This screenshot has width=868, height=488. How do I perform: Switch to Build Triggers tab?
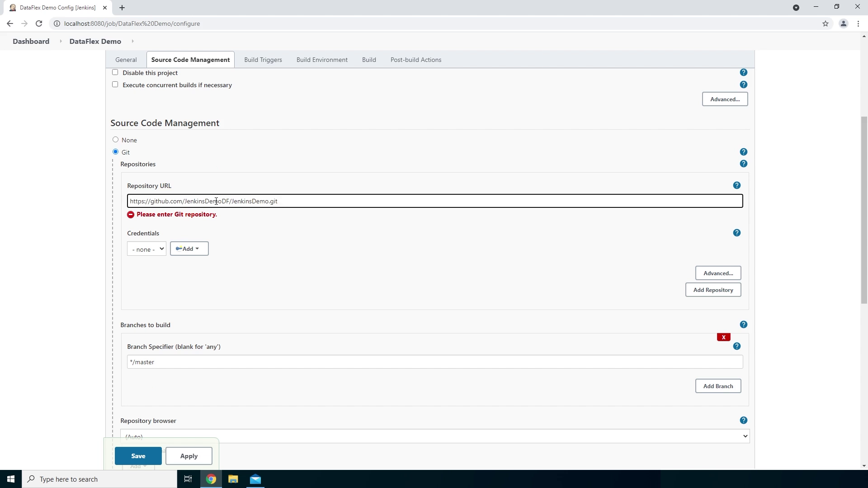[x=263, y=60]
